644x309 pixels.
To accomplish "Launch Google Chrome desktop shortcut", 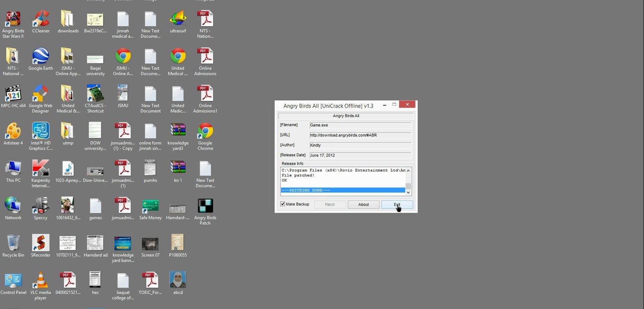I will 205,131.
